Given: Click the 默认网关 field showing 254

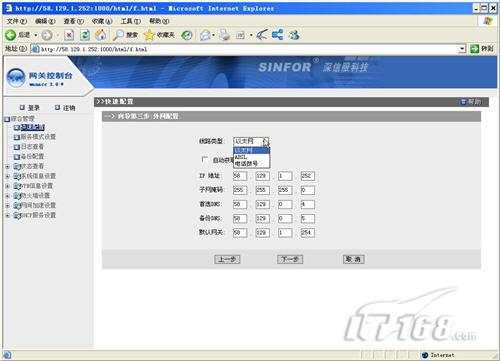Looking at the screenshot, I should point(308,233).
